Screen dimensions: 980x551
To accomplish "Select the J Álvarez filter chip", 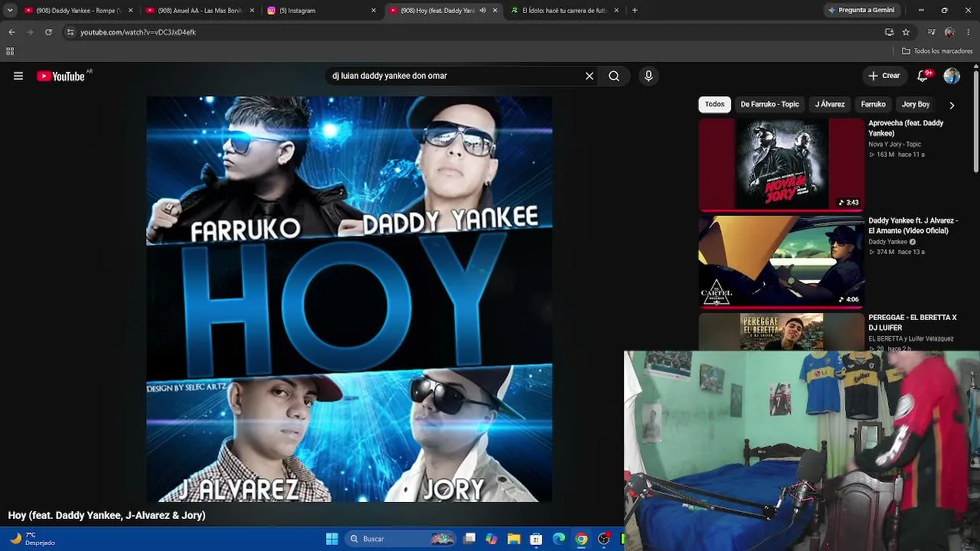I will click(830, 104).
